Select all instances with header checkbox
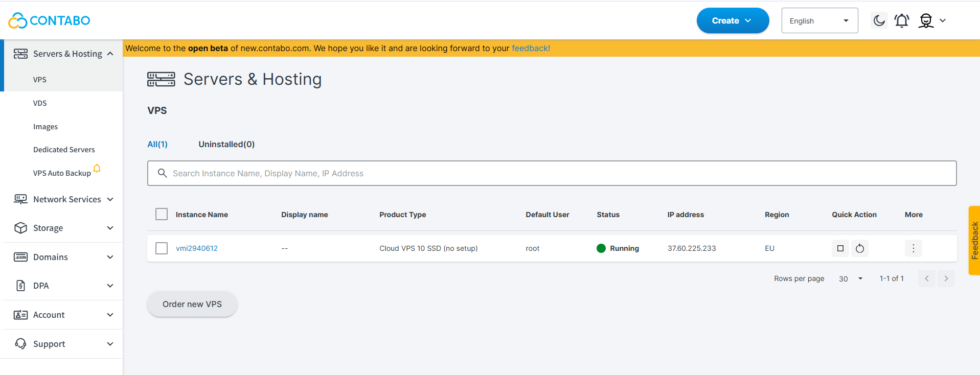This screenshot has width=980, height=375. tap(162, 214)
